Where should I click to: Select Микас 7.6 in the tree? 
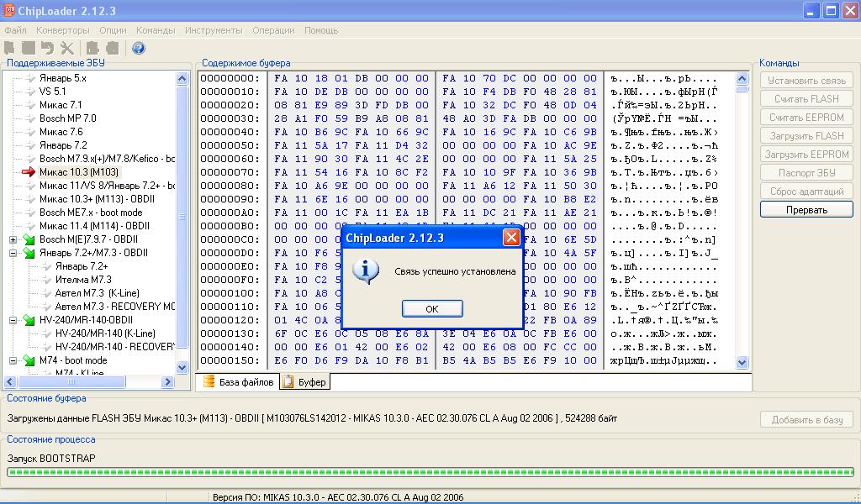[61, 132]
